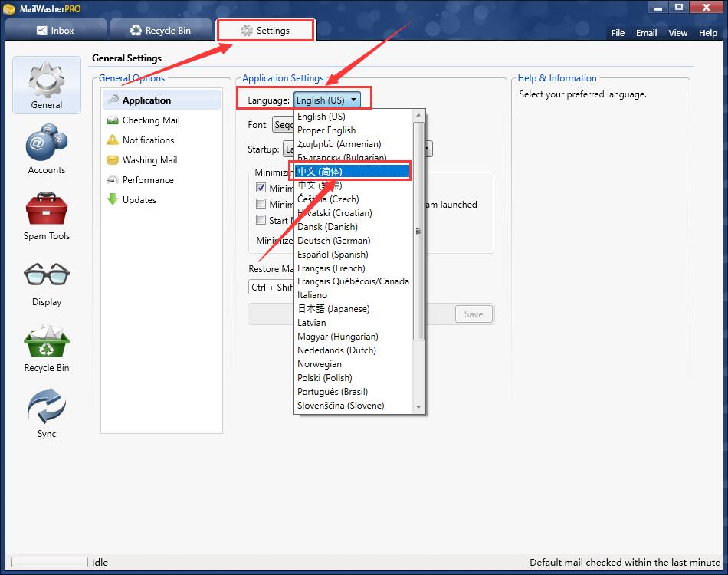Screen dimensions: 728x575
Task: Choose Polski (Polish) language option
Action: [x=353, y=378]
